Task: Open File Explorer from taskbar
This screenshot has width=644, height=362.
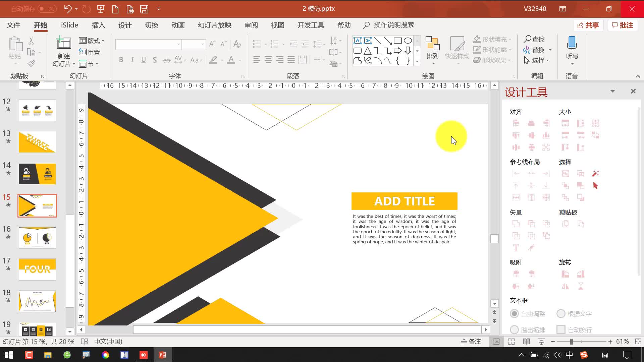Action: (x=48, y=355)
